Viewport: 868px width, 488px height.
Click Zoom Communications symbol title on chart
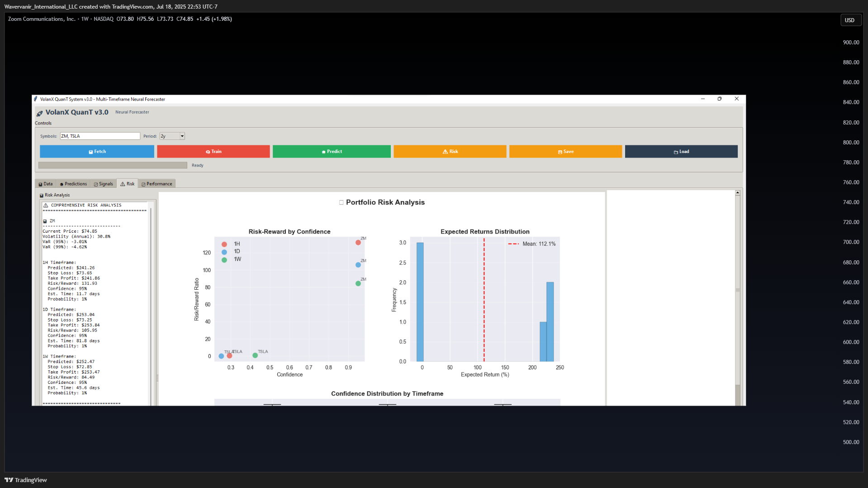[x=42, y=19]
